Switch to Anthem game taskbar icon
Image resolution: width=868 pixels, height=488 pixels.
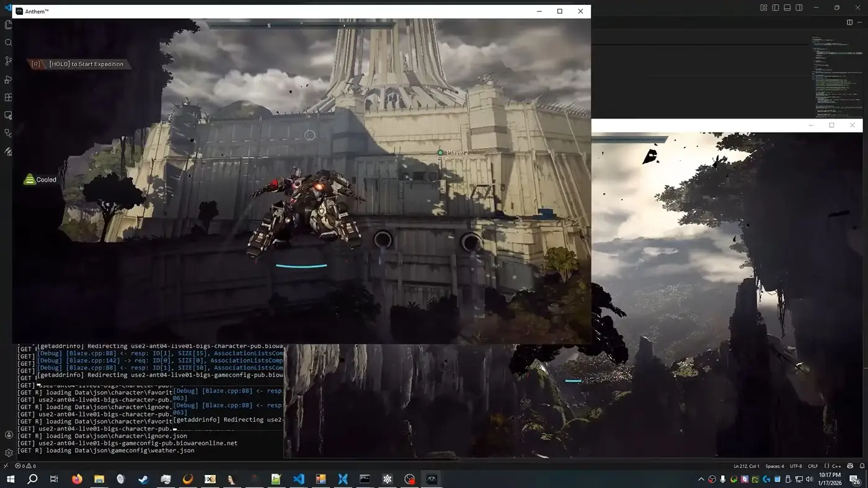point(432,479)
